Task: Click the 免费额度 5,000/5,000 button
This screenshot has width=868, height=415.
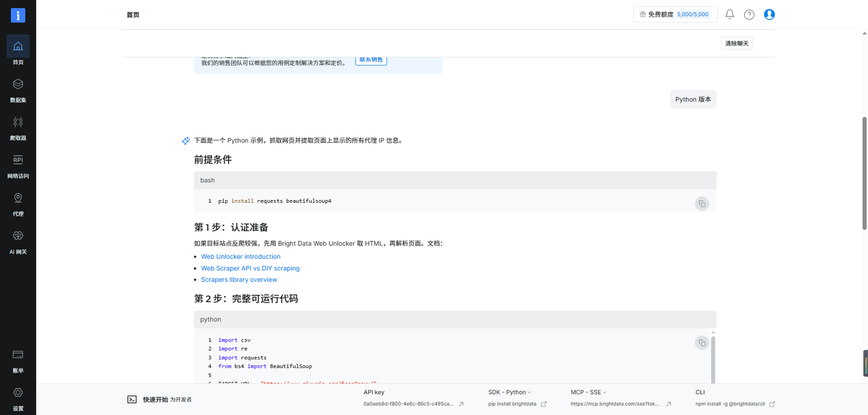Action: 675,14
